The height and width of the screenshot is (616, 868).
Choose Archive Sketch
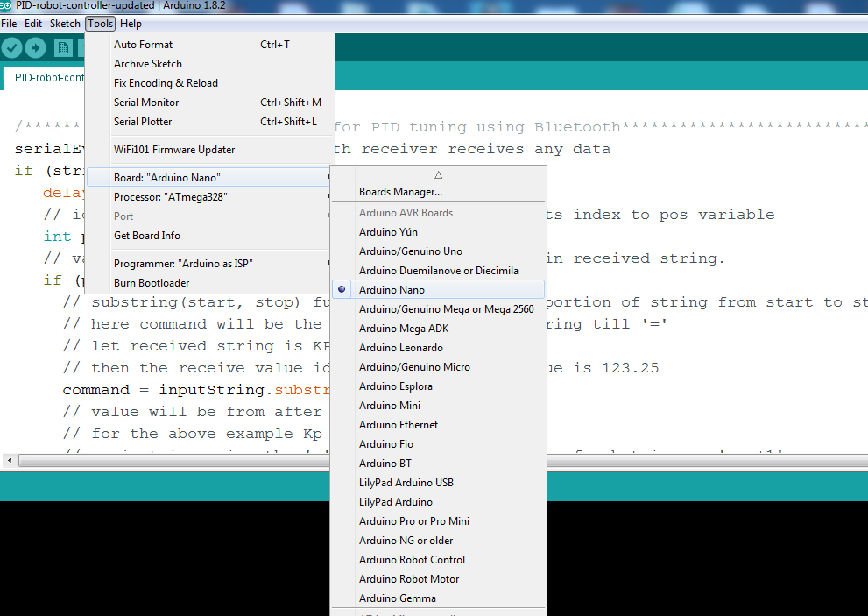click(x=209, y=64)
